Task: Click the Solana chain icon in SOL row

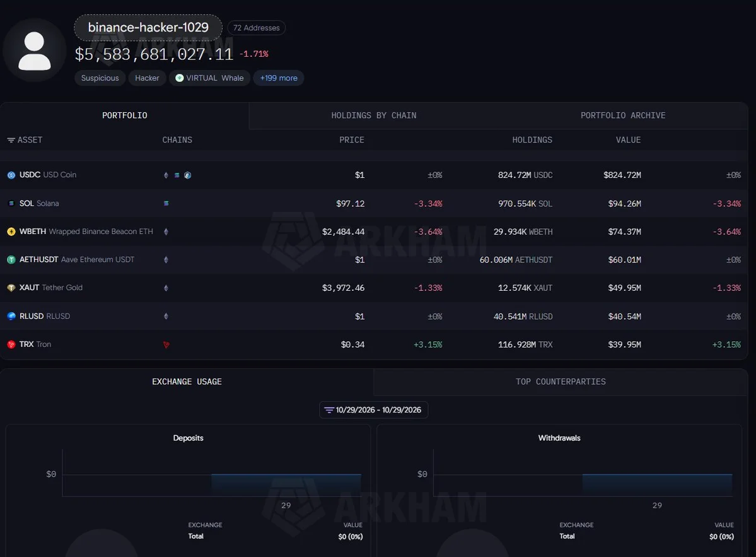Action: (166, 204)
